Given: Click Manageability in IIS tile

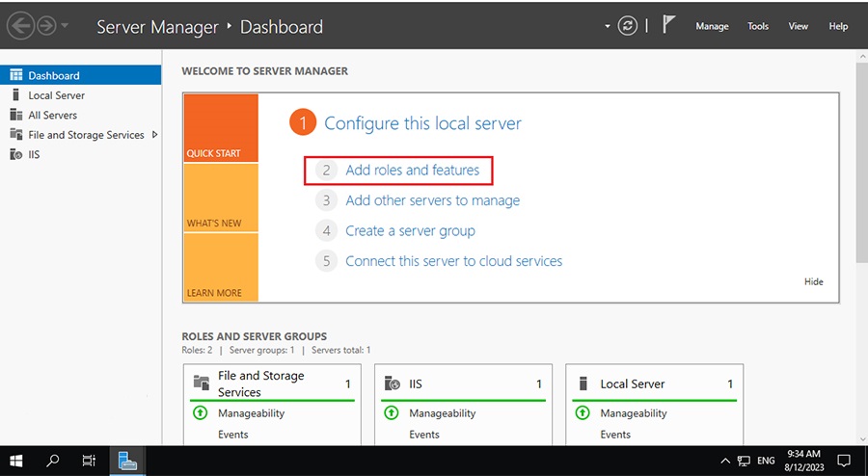Looking at the screenshot, I should click(x=443, y=413).
